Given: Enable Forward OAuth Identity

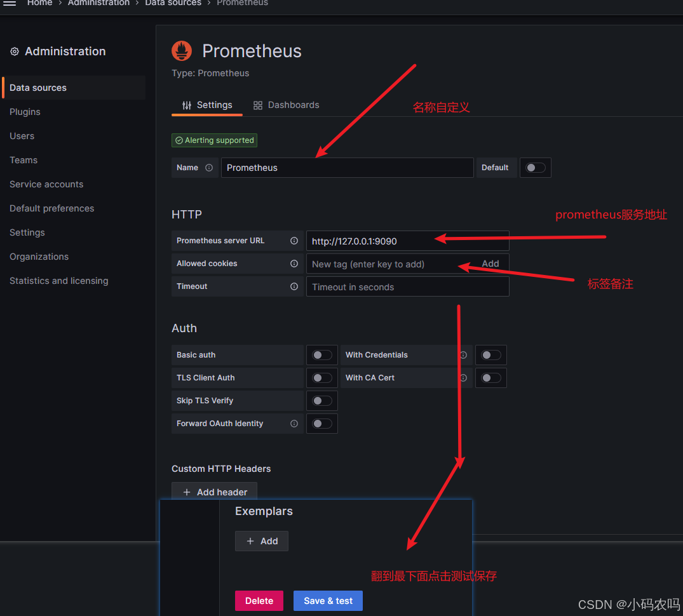Looking at the screenshot, I should pos(322,423).
